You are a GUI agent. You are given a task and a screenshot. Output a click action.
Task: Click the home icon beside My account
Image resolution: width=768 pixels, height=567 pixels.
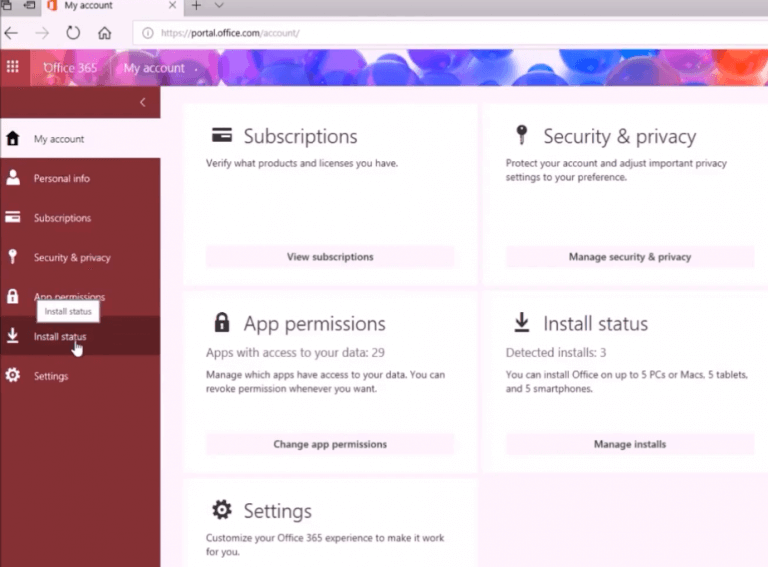coord(13,139)
